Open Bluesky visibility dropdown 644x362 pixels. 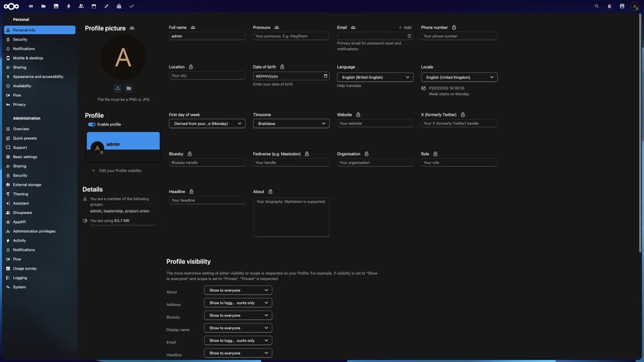click(238, 315)
